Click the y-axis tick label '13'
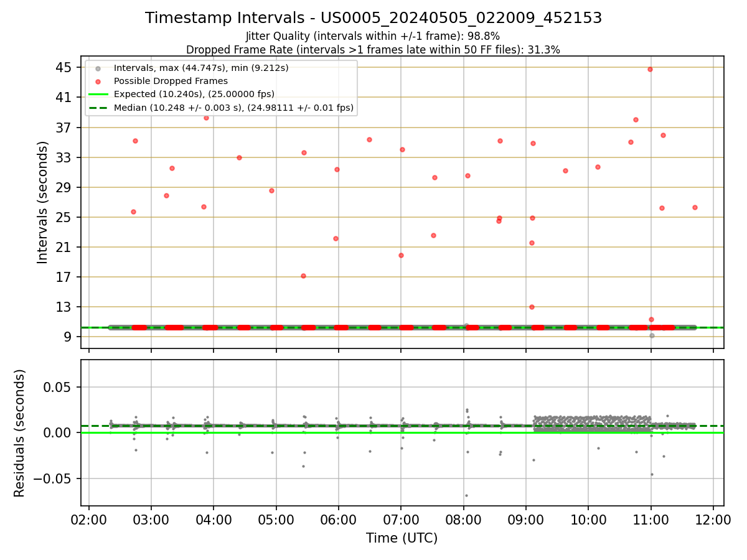 click(x=64, y=307)
